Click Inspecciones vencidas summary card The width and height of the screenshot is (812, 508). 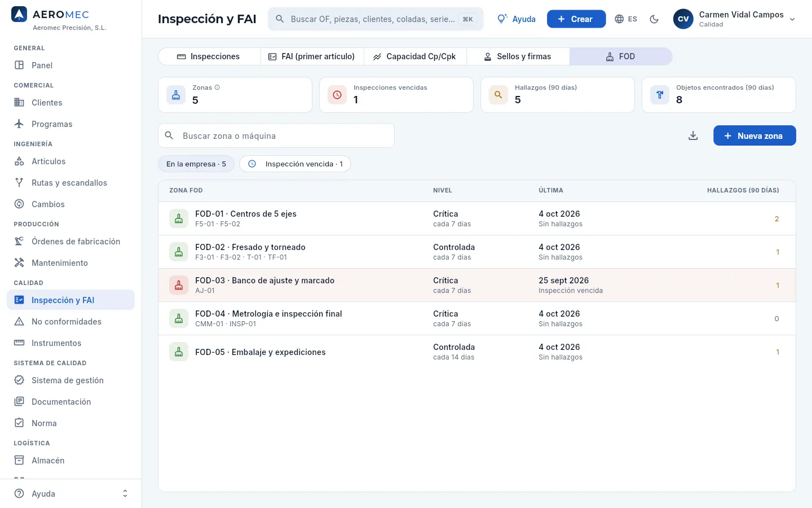pyautogui.click(x=396, y=95)
